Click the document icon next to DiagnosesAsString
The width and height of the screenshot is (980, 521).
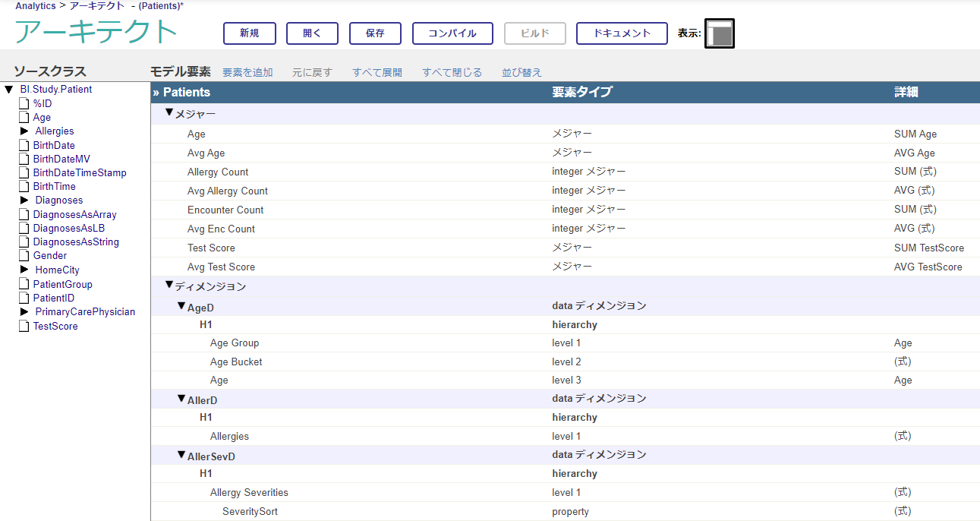pyautogui.click(x=24, y=242)
